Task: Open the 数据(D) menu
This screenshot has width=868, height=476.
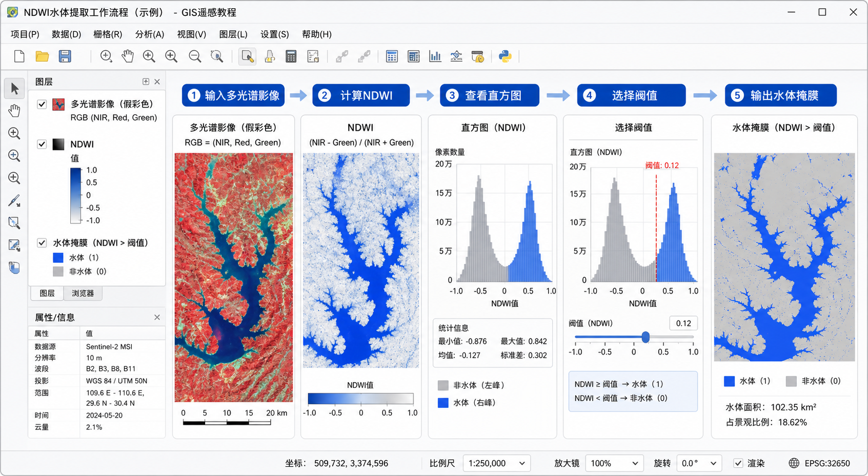Action: click(x=67, y=34)
